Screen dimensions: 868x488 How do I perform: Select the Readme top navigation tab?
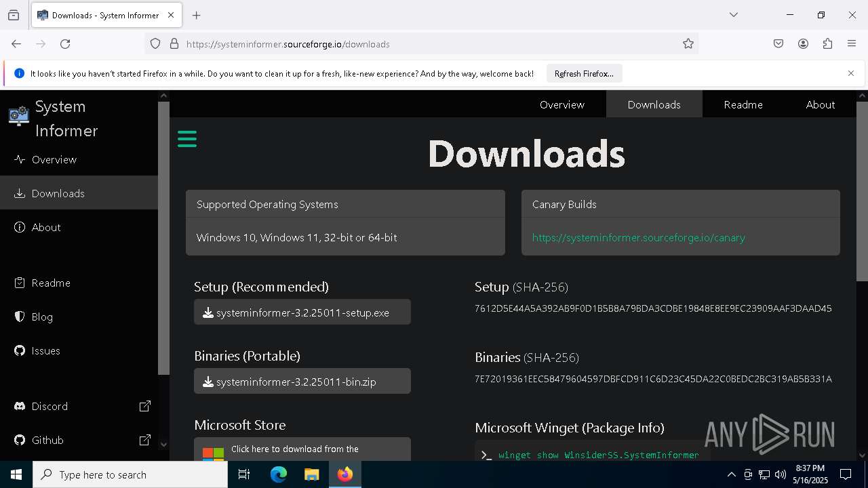[743, 104]
